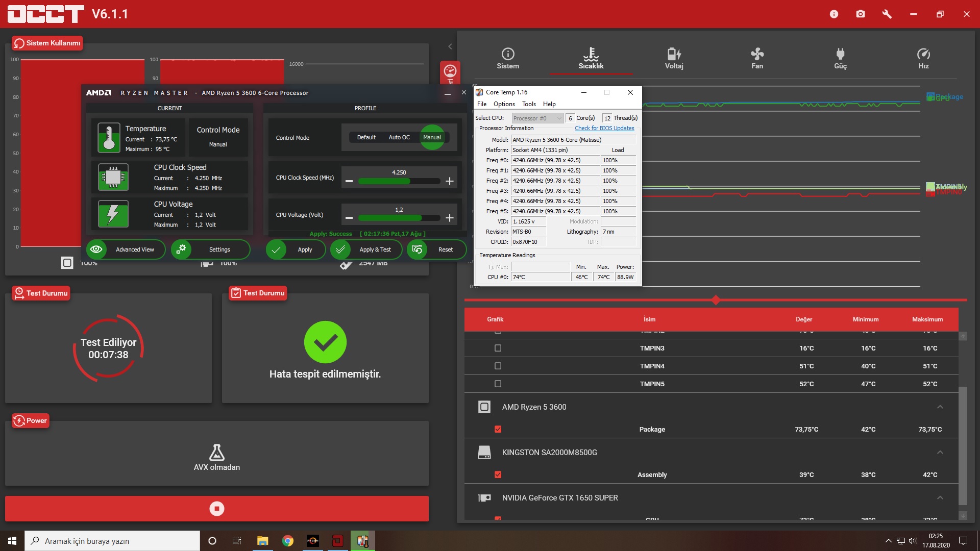Screen dimensions: 980x551
Task: Click Ryzen Master CPU clock chip icon
Action: [113, 177]
